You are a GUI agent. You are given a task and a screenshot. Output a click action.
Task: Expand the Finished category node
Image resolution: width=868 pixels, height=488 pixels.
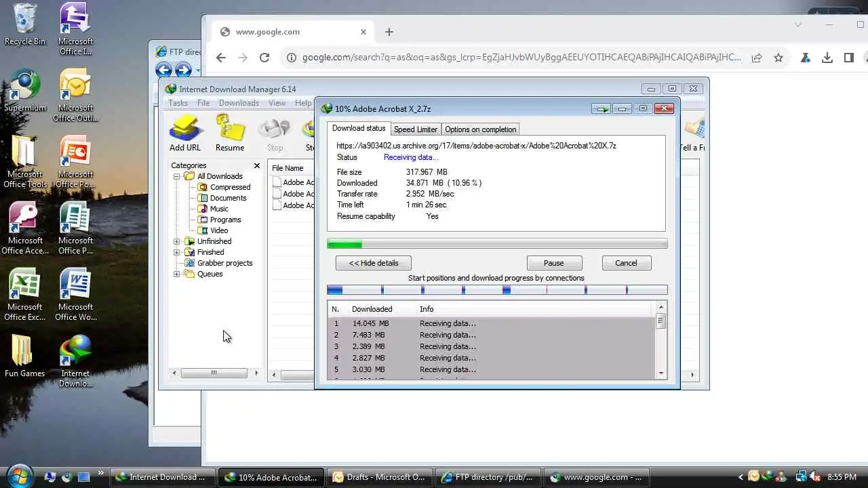[177, 252]
